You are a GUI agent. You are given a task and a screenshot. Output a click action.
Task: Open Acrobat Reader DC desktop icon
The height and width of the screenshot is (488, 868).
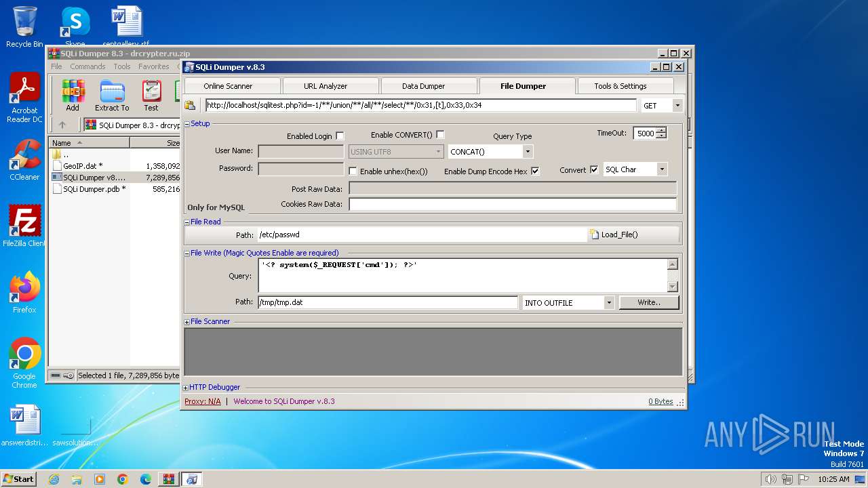(24, 98)
